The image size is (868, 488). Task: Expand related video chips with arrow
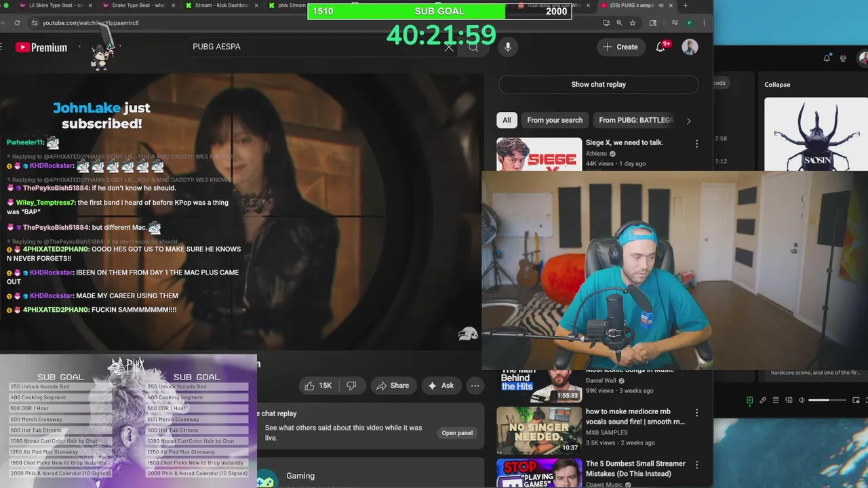tap(688, 121)
